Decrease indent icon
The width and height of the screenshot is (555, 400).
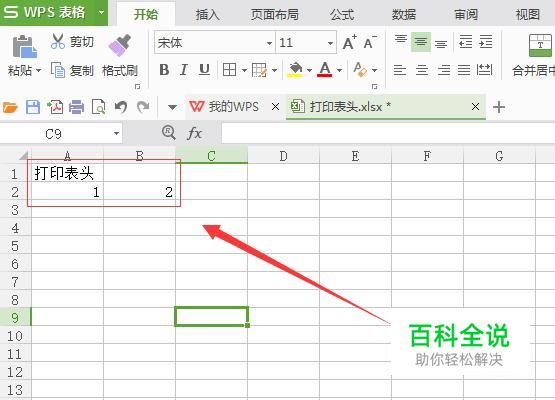pyautogui.click(x=465, y=42)
